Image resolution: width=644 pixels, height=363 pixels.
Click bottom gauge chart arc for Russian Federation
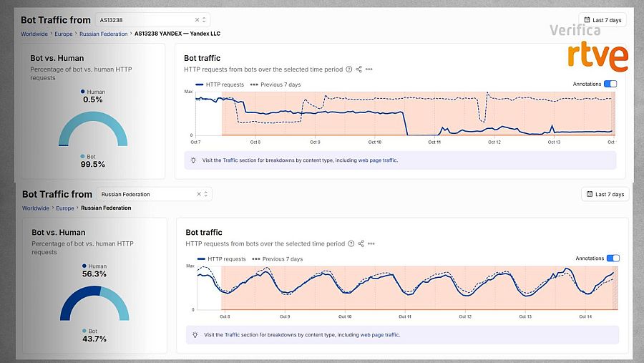[94, 292]
